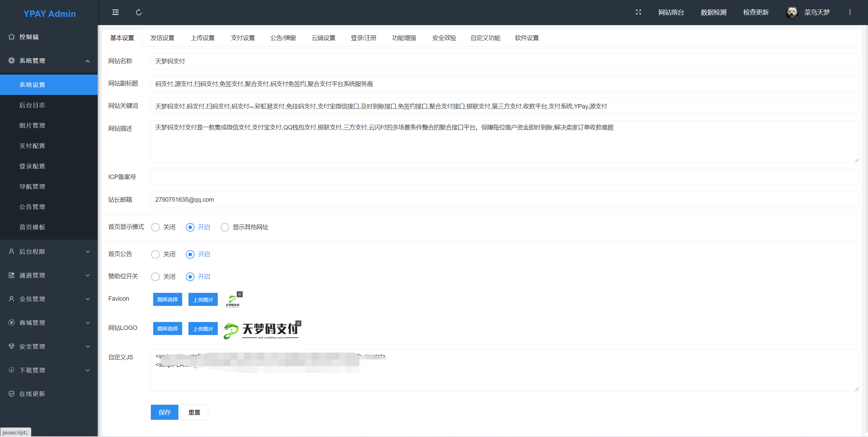This screenshot has width=868, height=437.
Task: Click the 天梦码支付 logo preview image
Action: [261, 330]
